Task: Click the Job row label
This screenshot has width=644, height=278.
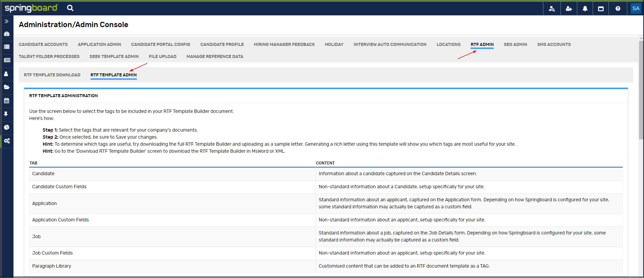Action: (36, 236)
